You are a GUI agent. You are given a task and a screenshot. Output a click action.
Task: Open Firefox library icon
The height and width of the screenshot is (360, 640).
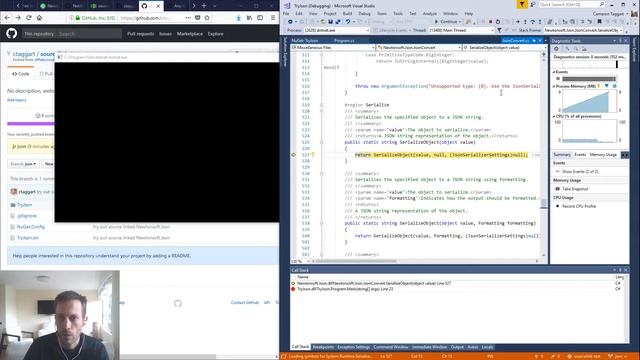click(249, 18)
